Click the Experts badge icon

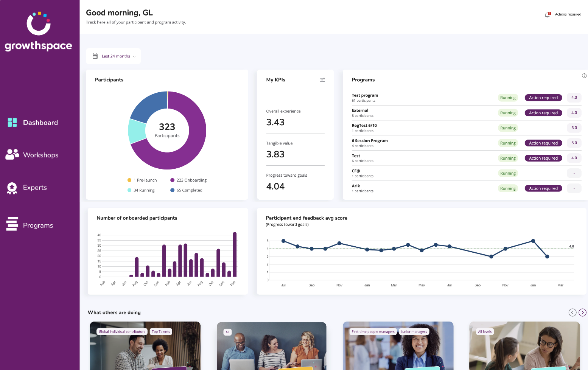tap(12, 188)
